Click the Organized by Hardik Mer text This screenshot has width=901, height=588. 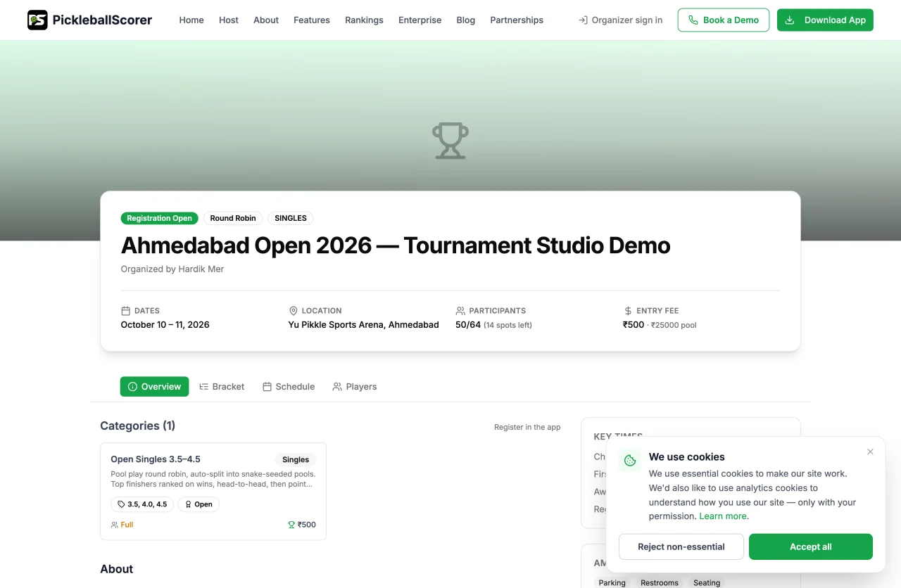(x=172, y=269)
